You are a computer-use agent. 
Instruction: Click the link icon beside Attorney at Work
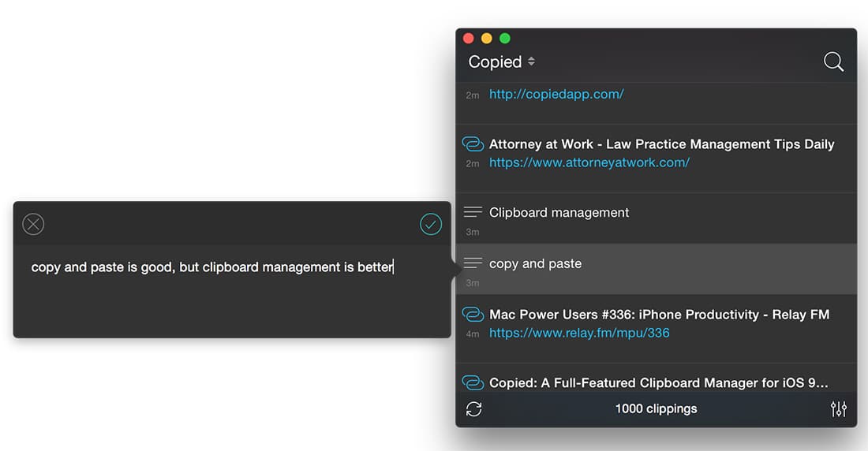click(x=473, y=143)
